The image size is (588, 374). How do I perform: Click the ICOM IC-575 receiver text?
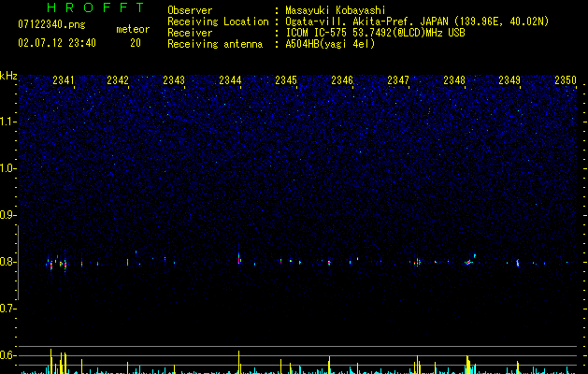pyautogui.click(x=375, y=33)
